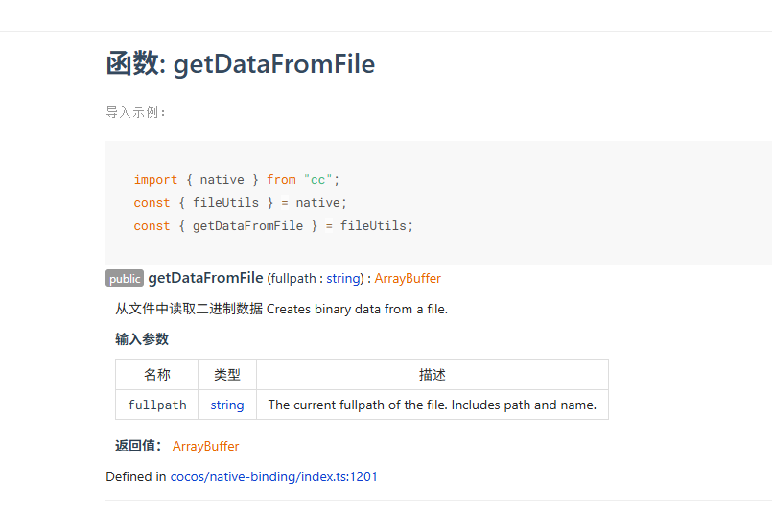Select the fullpath cell in parameters table

click(x=157, y=405)
